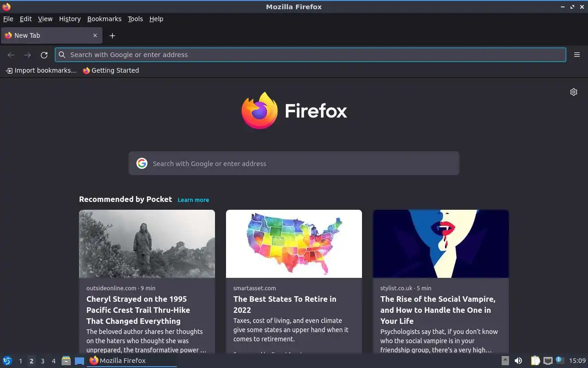This screenshot has width=588, height=368.
Task: Open new tab with plus icon
Action: coord(112,35)
